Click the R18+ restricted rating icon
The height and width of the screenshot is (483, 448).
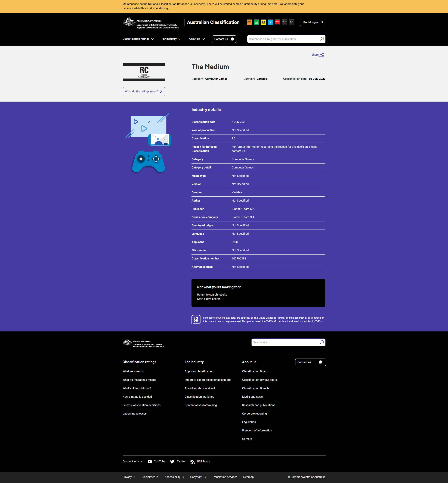284,22
